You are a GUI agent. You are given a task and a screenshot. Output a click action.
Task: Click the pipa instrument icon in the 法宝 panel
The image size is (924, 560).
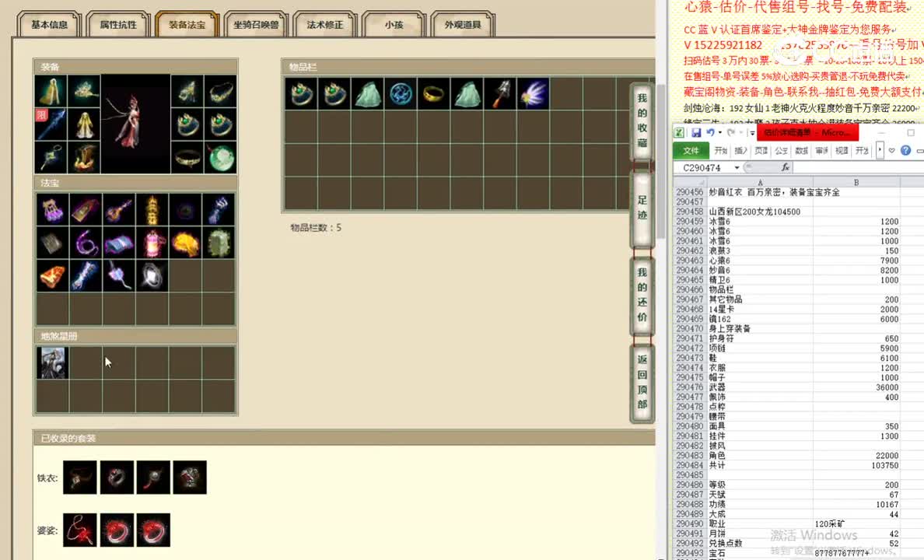click(118, 208)
